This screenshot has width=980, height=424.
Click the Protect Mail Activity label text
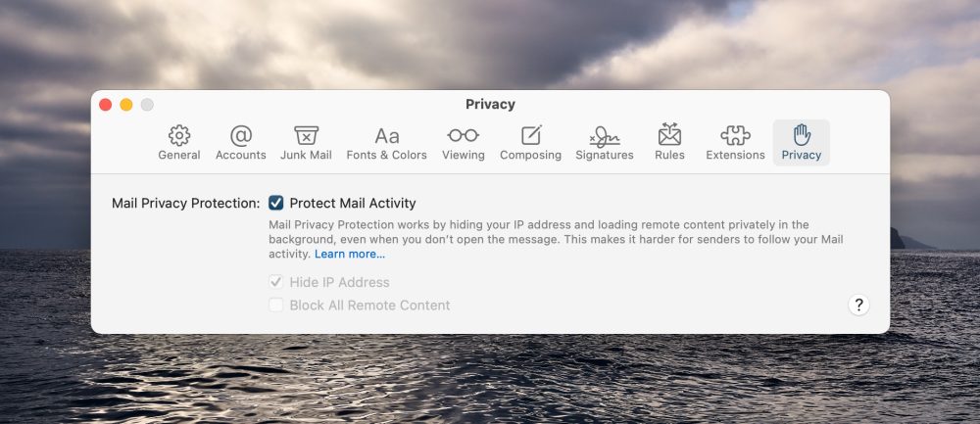[353, 203]
